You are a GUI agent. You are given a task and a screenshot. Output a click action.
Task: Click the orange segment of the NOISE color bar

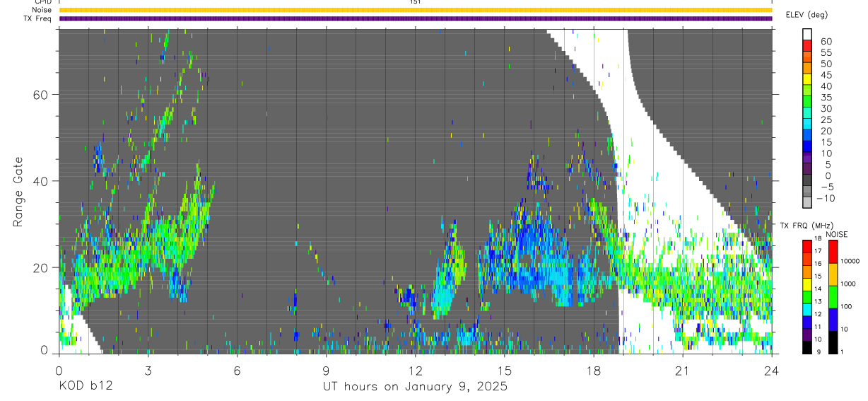[x=833, y=274]
